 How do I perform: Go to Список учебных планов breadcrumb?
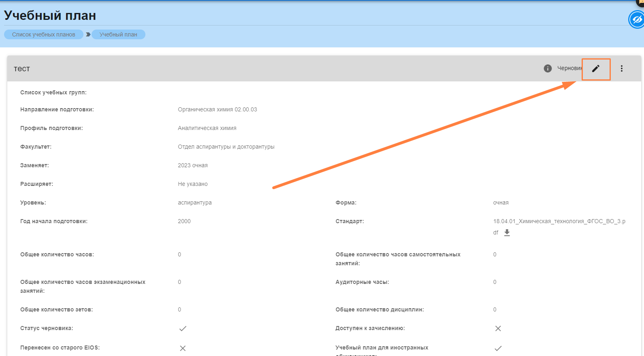coord(44,34)
